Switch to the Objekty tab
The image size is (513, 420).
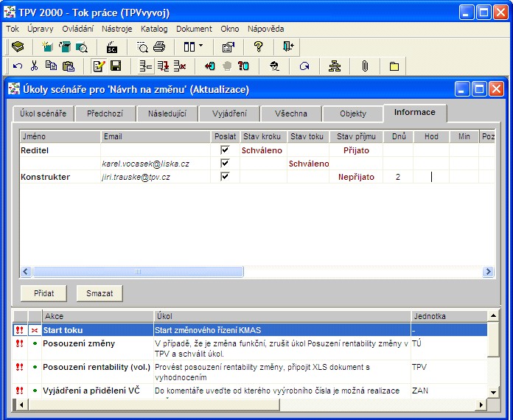(353, 113)
